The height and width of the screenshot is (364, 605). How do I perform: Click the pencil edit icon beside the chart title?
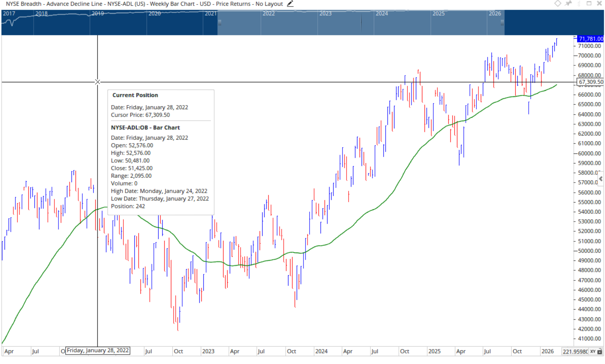290,4
